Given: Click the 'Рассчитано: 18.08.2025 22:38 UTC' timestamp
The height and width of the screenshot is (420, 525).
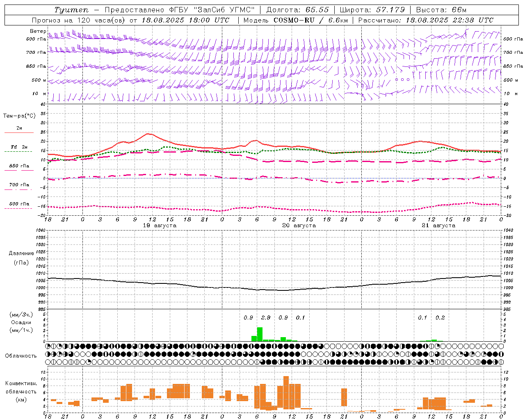Looking at the screenshot, I should click(426, 20).
